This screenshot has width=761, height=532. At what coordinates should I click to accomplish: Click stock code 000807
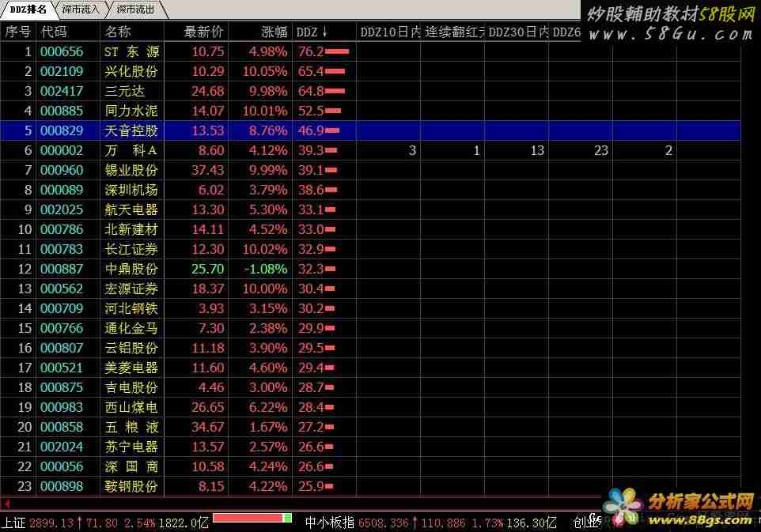tap(62, 348)
